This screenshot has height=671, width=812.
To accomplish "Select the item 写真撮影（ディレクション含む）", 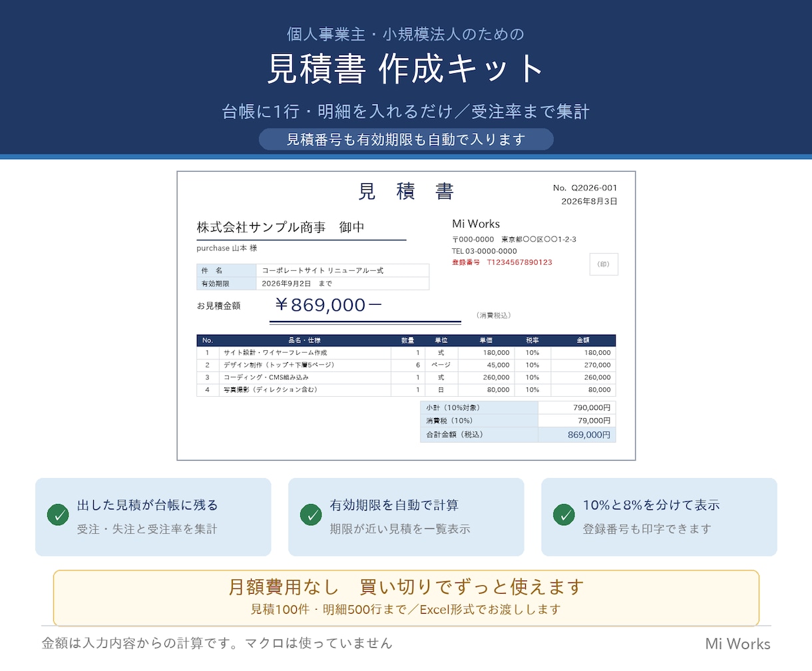I will tap(271, 389).
